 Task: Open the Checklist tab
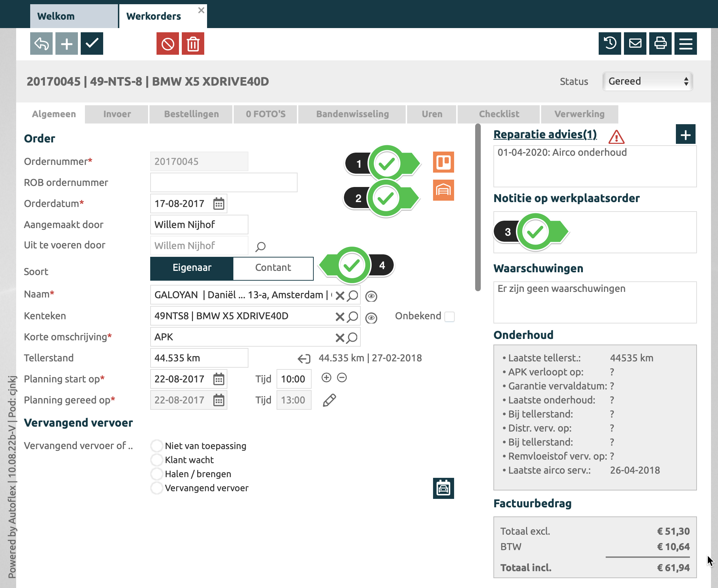(499, 114)
